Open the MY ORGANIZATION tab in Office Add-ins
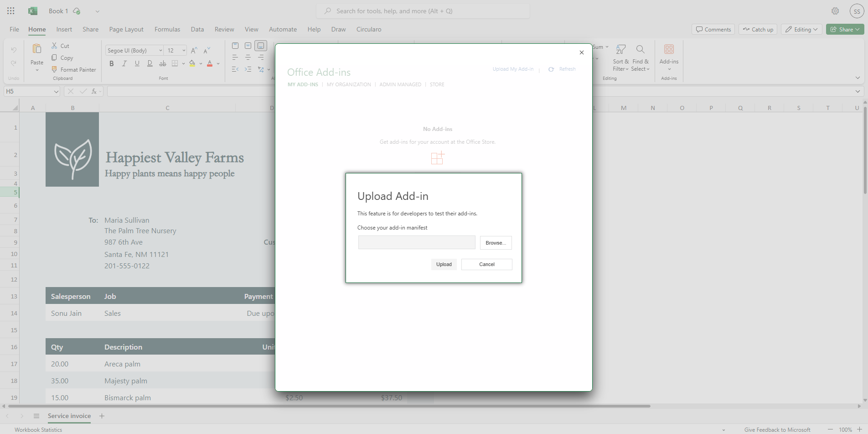The width and height of the screenshot is (868, 434). (348, 84)
